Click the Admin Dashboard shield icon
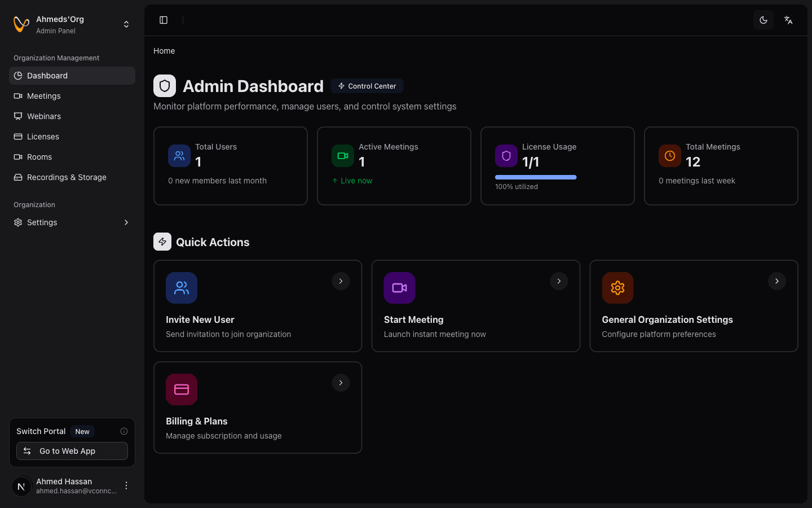This screenshot has width=812, height=508. [165, 86]
